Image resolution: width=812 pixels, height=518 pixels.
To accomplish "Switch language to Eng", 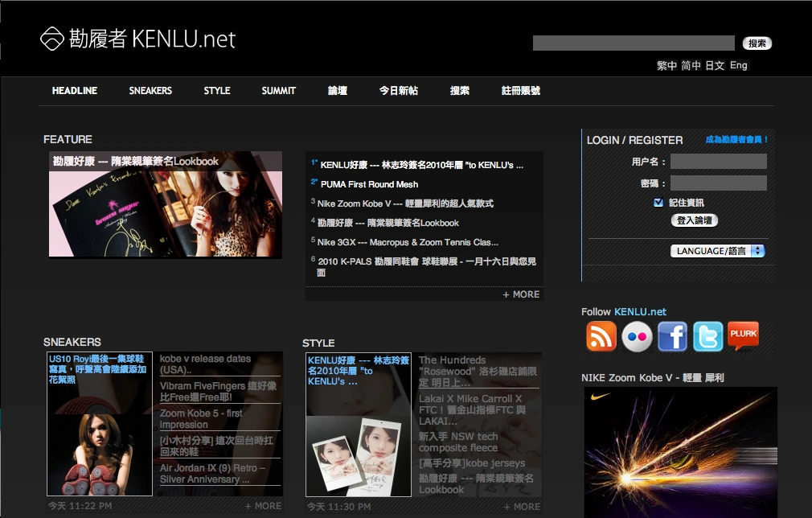I will pyautogui.click(x=739, y=65).
